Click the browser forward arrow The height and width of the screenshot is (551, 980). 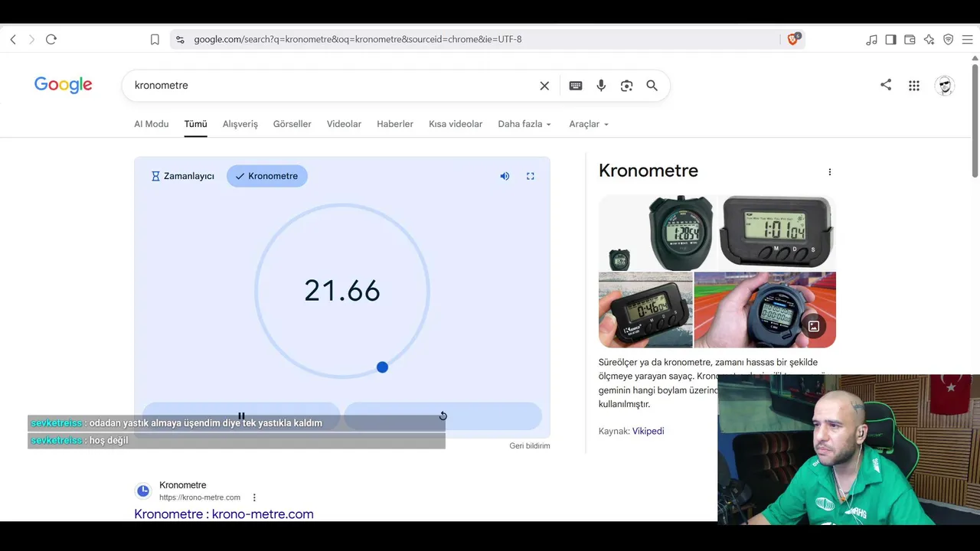tap(31, 39)
